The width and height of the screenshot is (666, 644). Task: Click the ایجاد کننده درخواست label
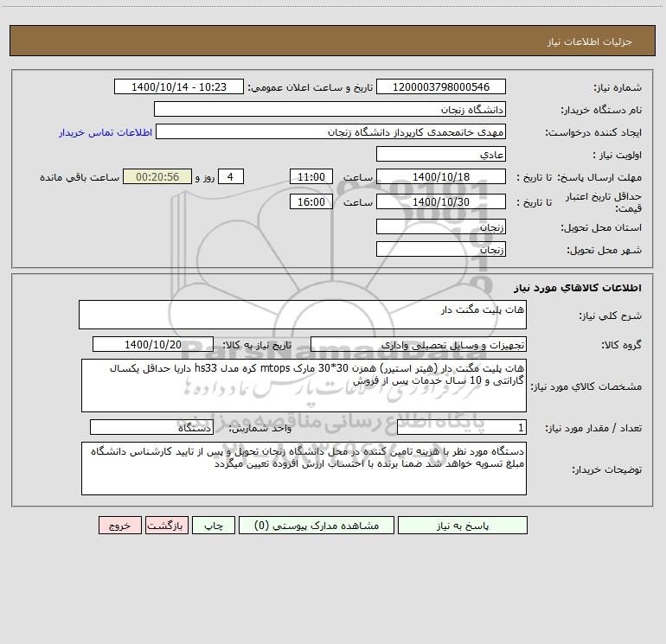pyautogui.click(x=593, y=132)
